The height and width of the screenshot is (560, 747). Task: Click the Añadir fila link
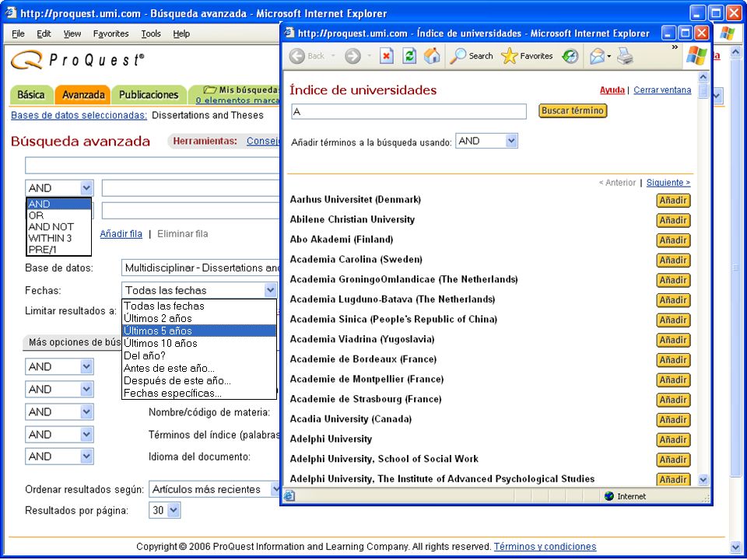point(121,234)
